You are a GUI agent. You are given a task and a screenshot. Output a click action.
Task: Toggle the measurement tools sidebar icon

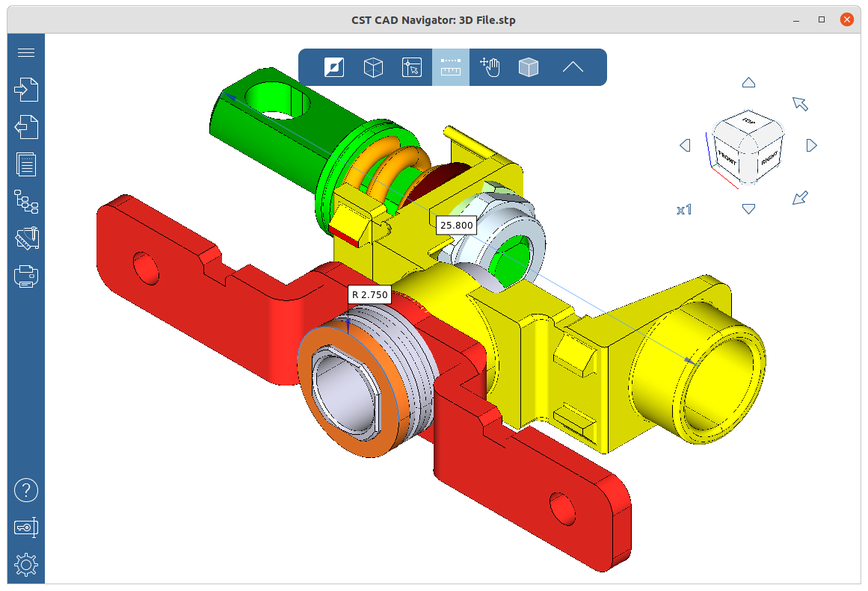(x=26, y=239)
